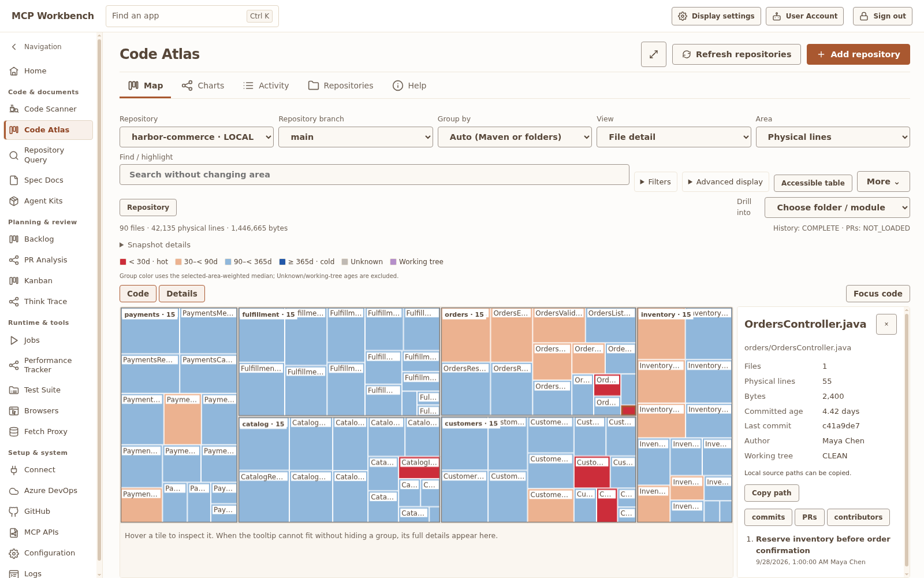Switch to the Details view toggle
Image resolution: width=924 pixels, height=578 pixels.
click(x=182, y=294)
